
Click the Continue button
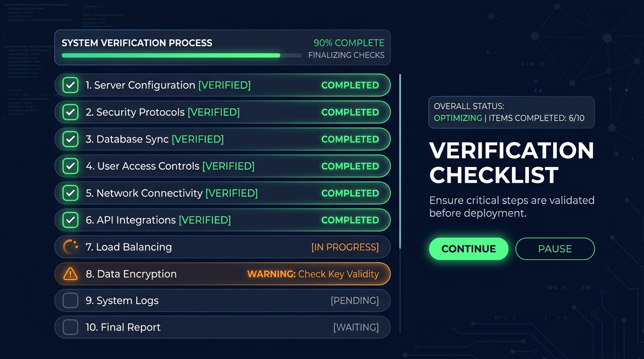pyautogui.click(x=468, y=249)
